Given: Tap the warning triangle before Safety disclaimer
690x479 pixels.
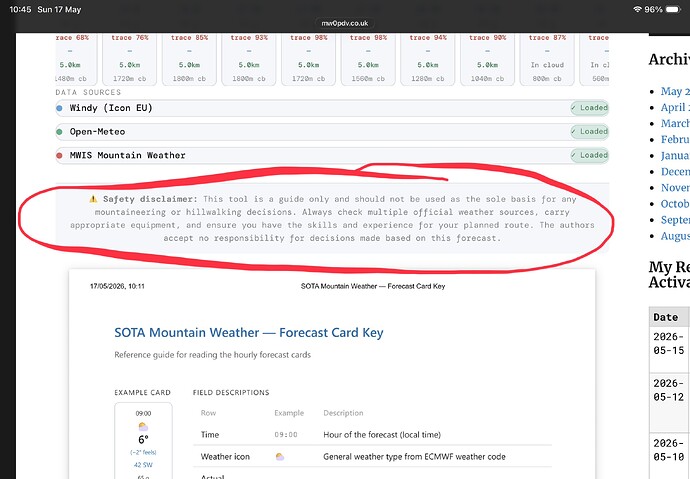Looking at the screenshot, I should tap(93, 199).
